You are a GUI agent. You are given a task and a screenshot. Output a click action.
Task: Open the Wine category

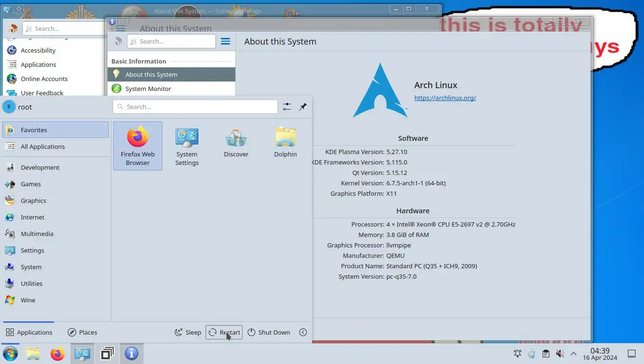coord(55,300)
